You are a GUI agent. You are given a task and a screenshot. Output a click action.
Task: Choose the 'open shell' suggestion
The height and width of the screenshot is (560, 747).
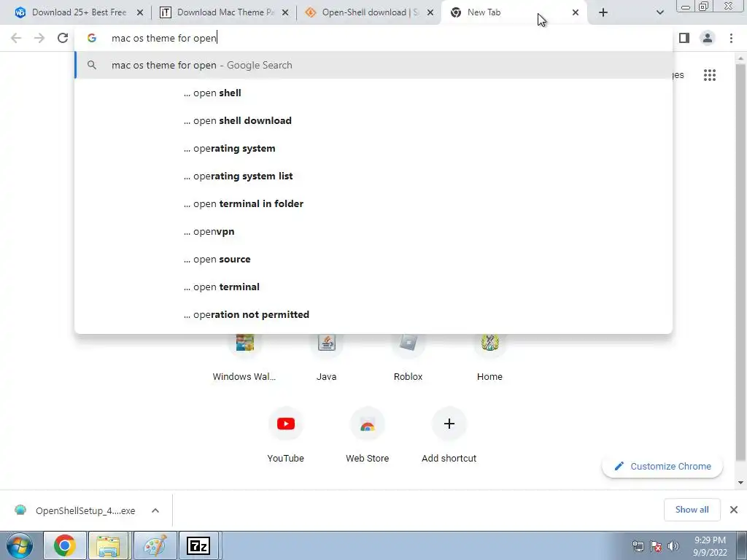373,93
